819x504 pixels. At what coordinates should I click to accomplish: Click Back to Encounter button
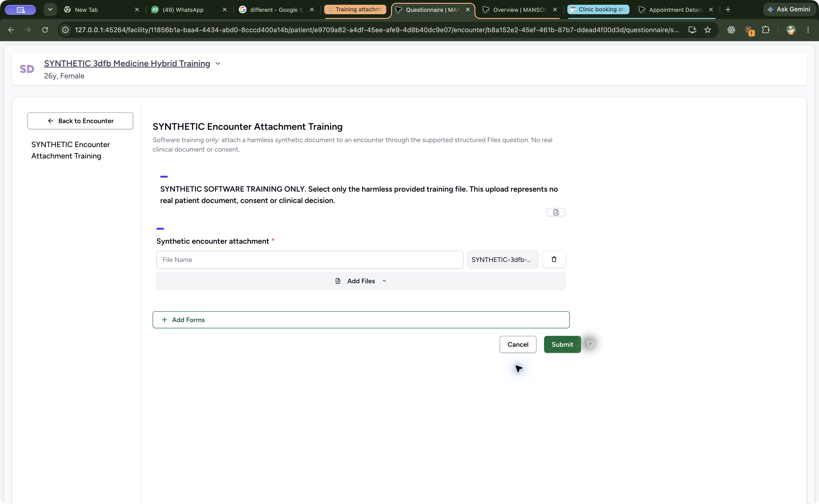(80, 121)
